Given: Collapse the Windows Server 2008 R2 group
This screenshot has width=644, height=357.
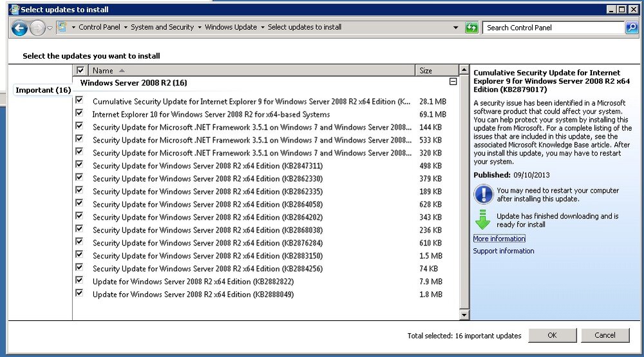Looking at the screenshot, I should (x=453, y=82).
